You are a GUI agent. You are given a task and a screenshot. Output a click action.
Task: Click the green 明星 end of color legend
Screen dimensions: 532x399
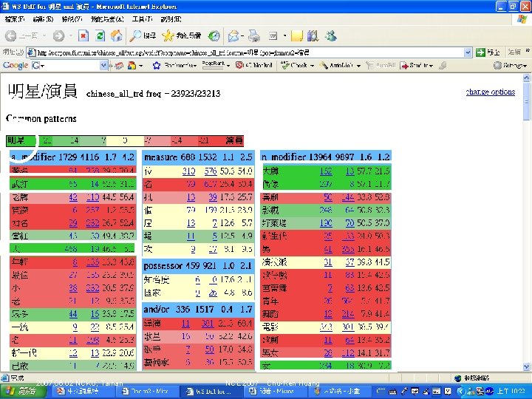(21, 140)
